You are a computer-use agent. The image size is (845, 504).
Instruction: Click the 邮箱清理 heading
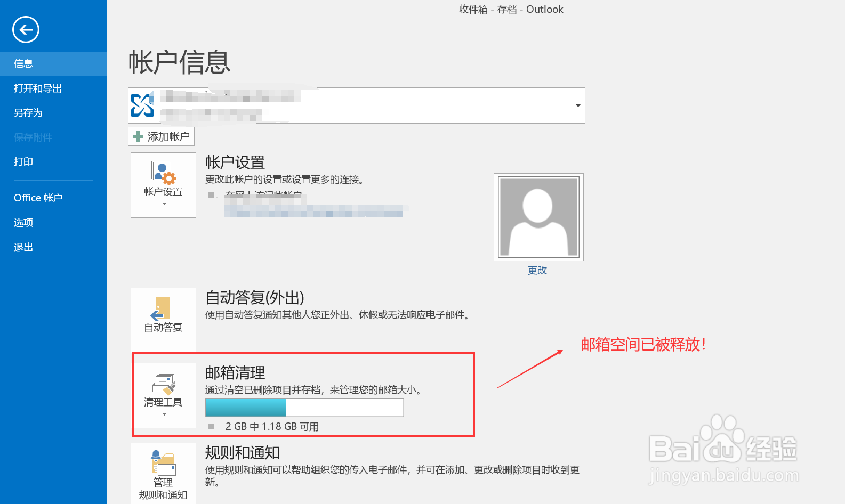235,373
